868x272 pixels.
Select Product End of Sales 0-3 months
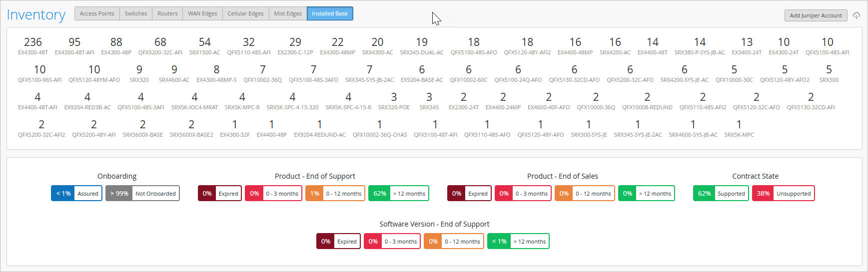tap(523, 193)
